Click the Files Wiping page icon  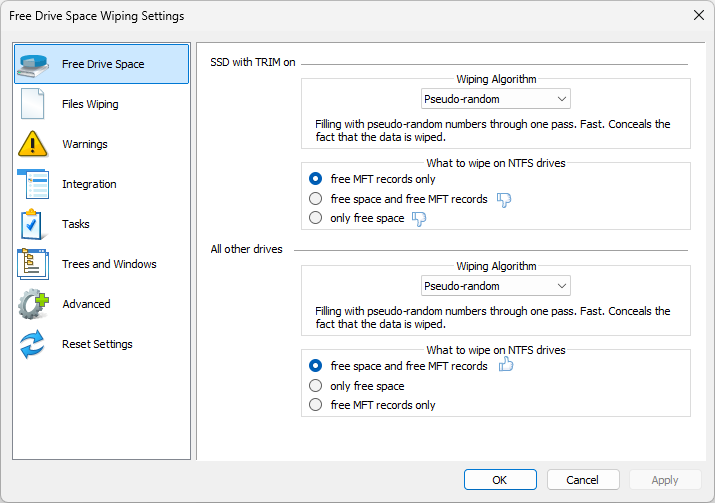(33, 104)
